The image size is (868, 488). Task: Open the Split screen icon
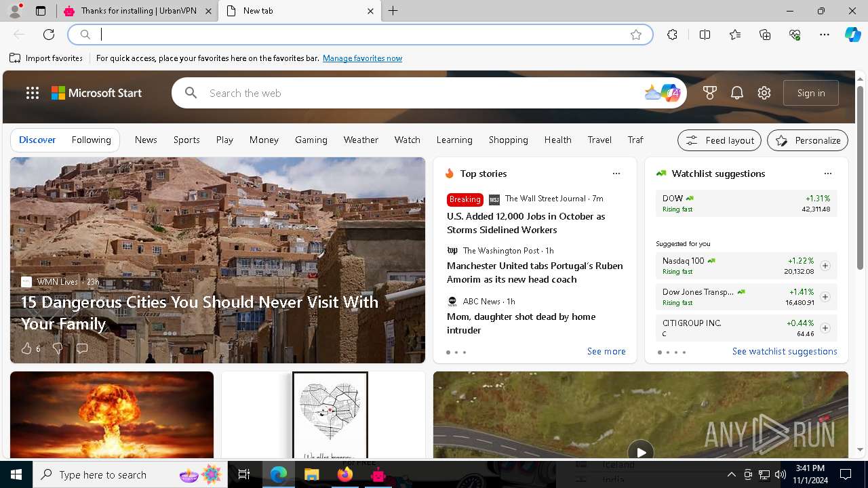click(705, 35)
